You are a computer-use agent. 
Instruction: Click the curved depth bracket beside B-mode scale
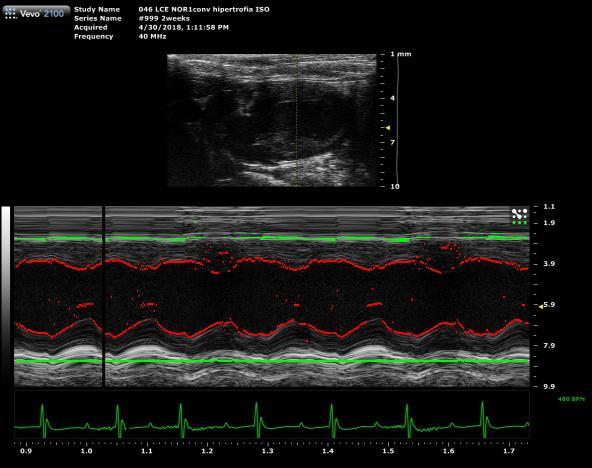coord(398,120)
